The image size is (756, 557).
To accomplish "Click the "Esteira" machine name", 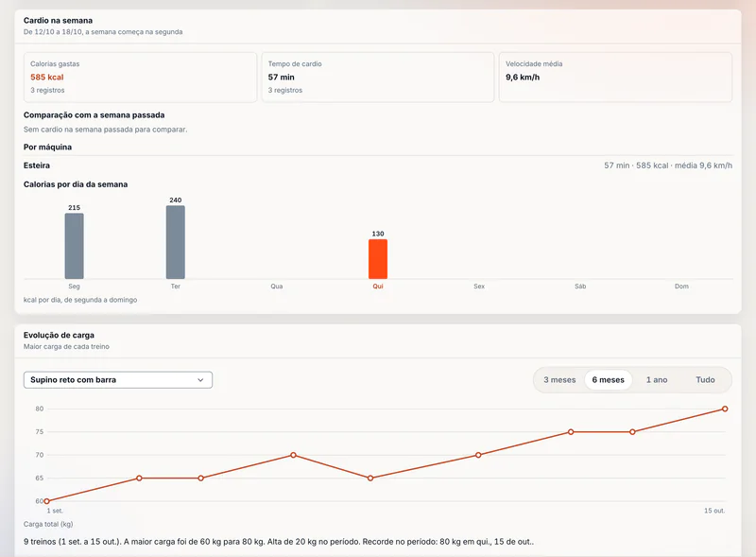I will click(x=37, y=165).
